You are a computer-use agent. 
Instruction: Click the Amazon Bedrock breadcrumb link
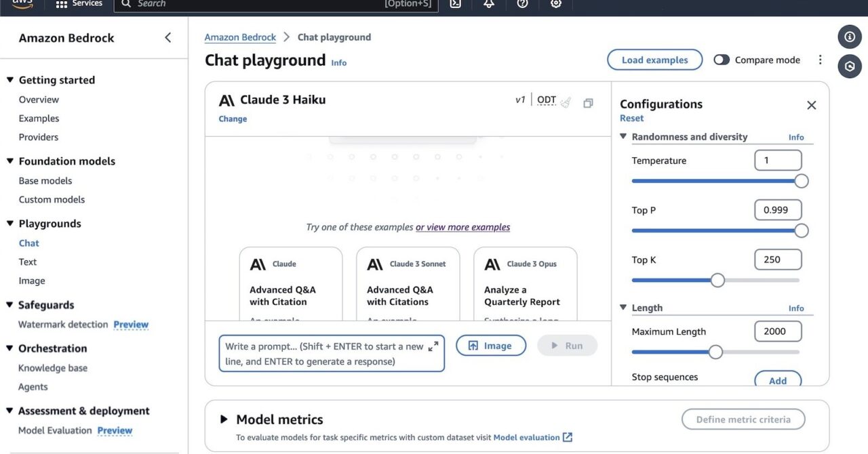tap(240, 37)
